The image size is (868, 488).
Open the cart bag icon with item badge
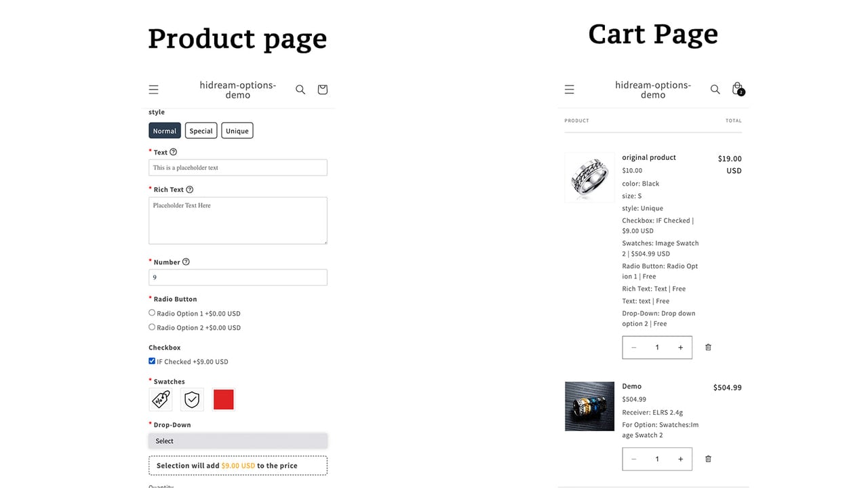(x=738, y=89)
